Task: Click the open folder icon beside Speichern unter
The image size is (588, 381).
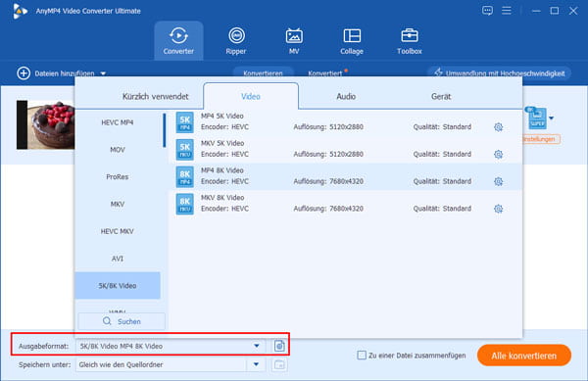Action: [x=279, y=364]
